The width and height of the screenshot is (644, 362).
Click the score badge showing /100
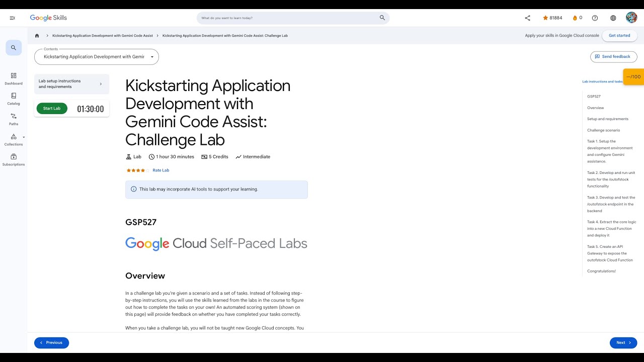coord(633,77)
